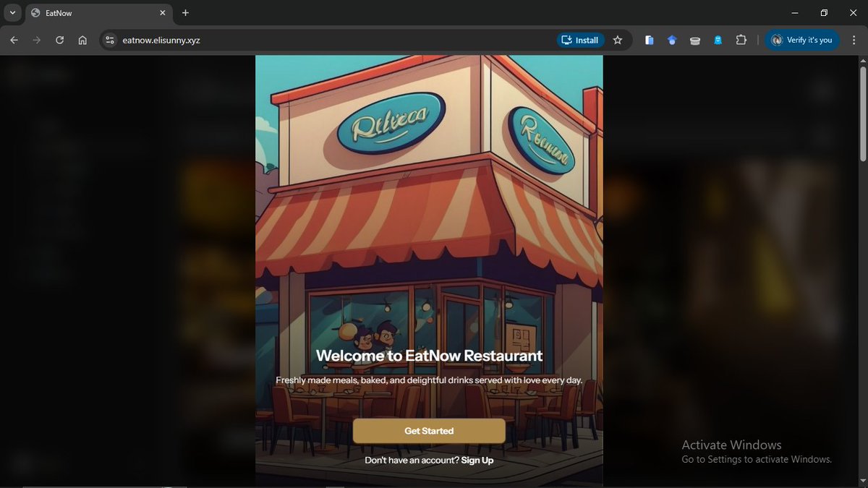Select the EatNow browser tab

98,13
